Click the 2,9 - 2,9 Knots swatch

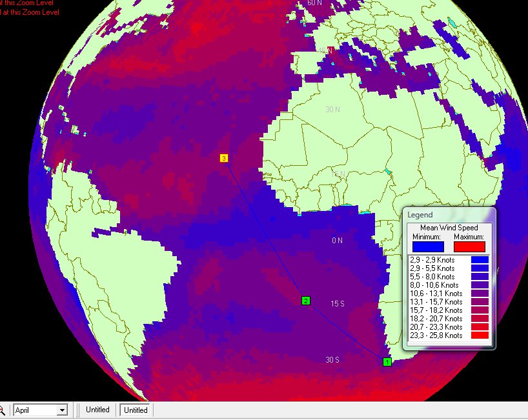tap(480, 260)
